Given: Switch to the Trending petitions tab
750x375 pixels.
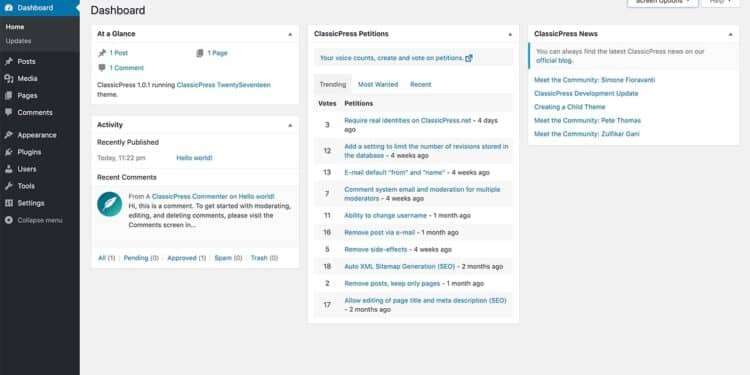Looking at the screenshot, I should tap(332, 84).
